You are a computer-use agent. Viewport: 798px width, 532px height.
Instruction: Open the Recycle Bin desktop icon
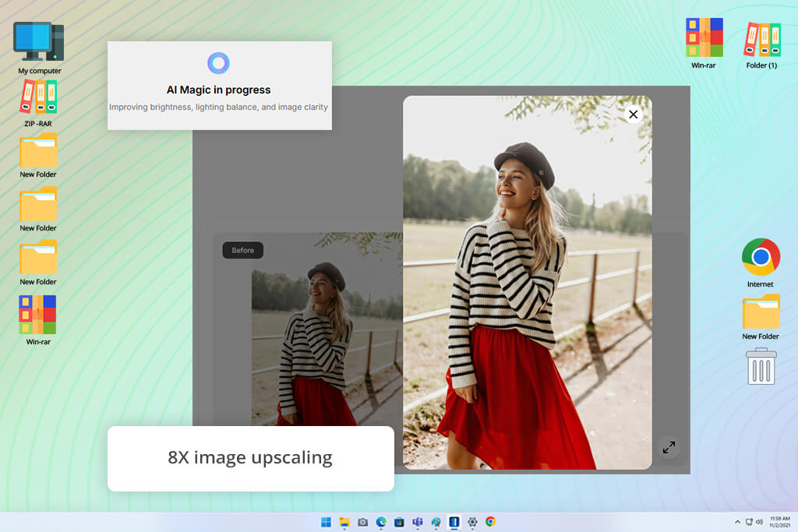(x=761, y=366)
